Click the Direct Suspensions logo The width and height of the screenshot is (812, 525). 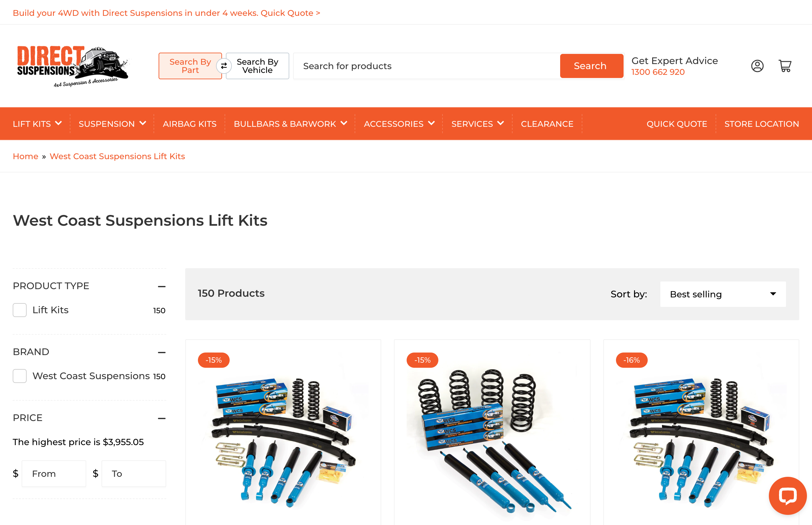click(x=73, y=66)
